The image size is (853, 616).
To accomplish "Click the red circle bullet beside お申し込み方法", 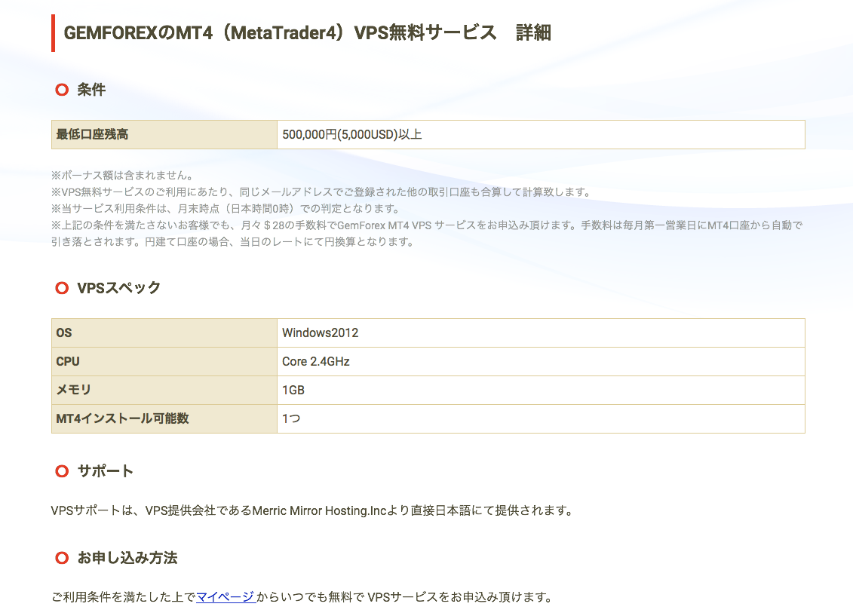I will point(62,558).
